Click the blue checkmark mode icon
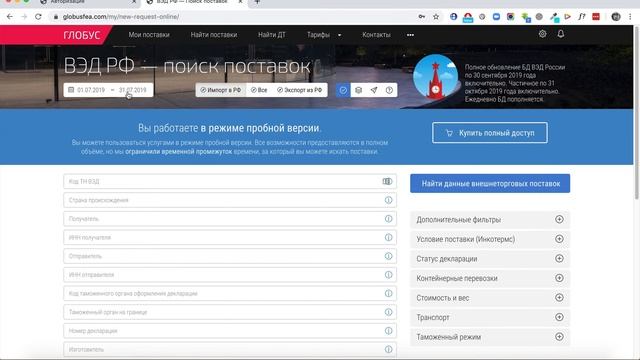This screenshot has height=360, width=640. click(x=343, y=90)
